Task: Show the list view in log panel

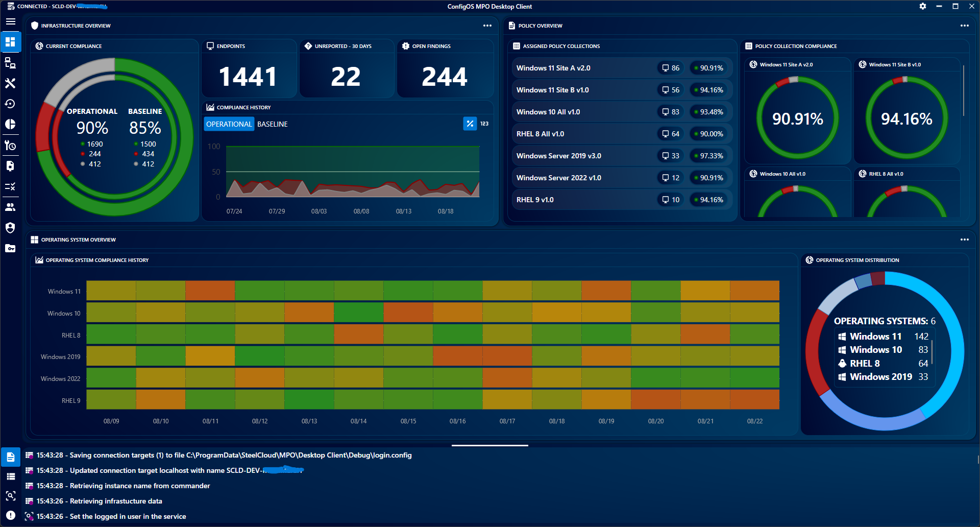Action: pos(10,476)
